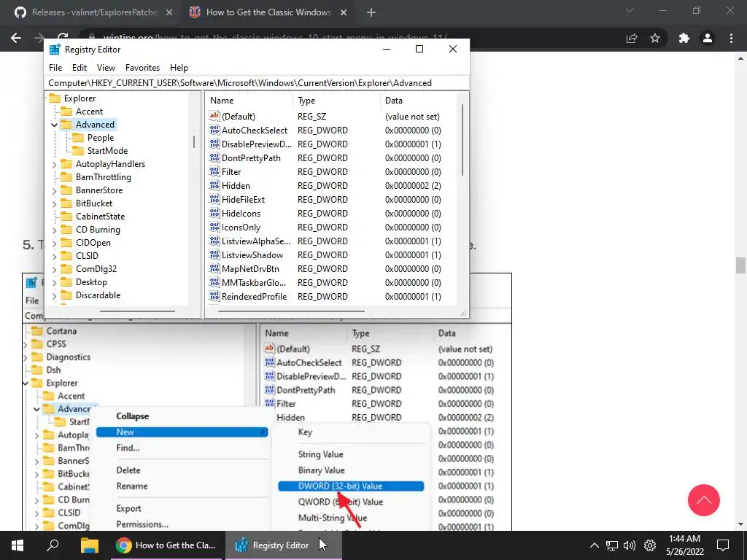Select the StartMode subkey folder
The image size is (747, 560).
78,150
